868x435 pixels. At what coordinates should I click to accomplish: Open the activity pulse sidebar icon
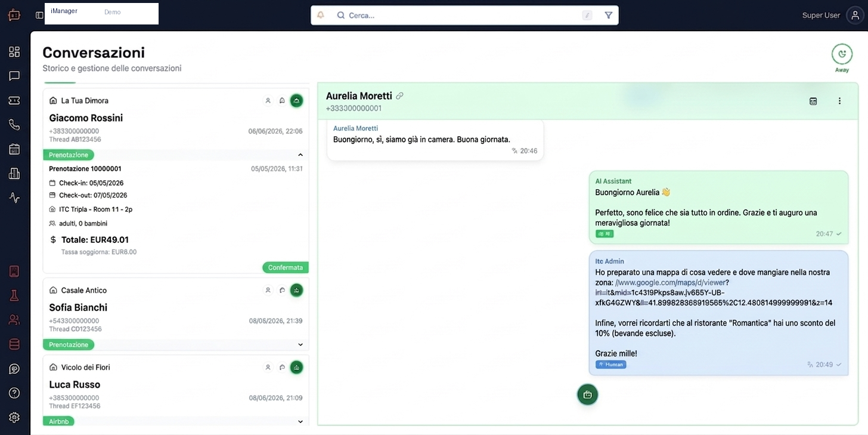[14, 198]
